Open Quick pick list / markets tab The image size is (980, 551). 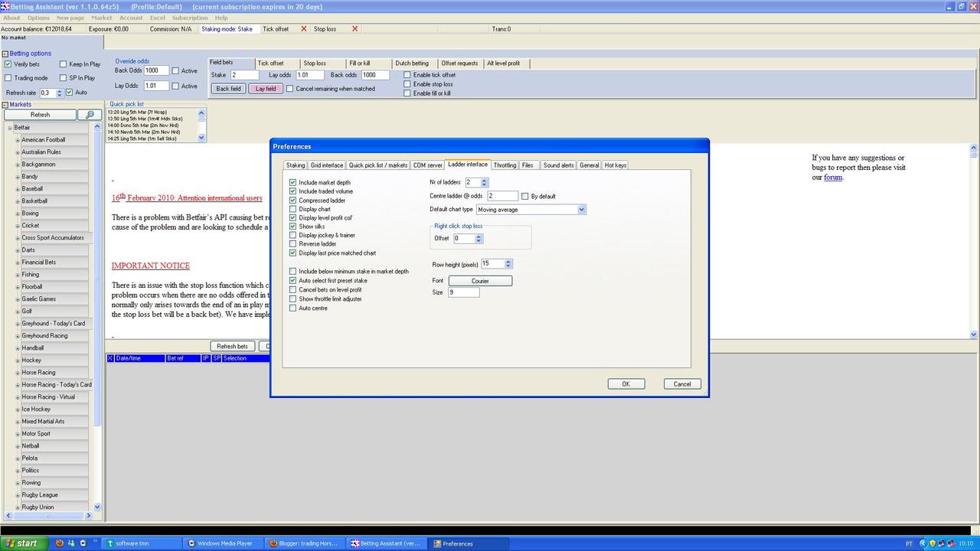378,165
